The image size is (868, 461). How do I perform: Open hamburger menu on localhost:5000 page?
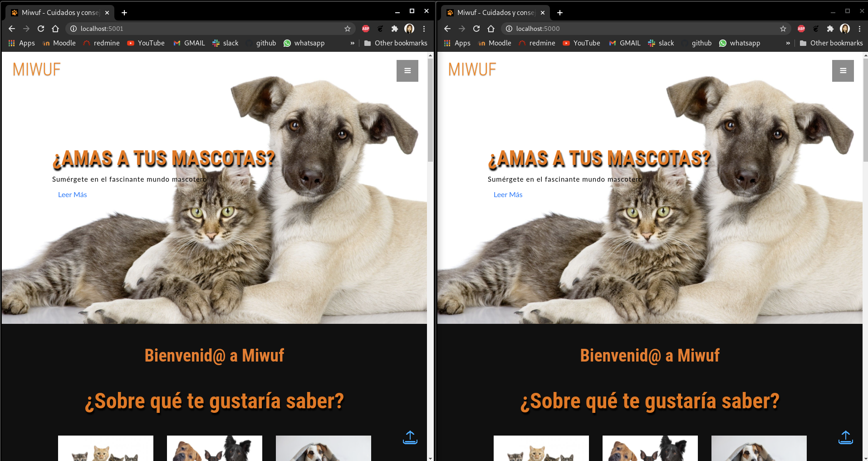(x=843, y=71)
